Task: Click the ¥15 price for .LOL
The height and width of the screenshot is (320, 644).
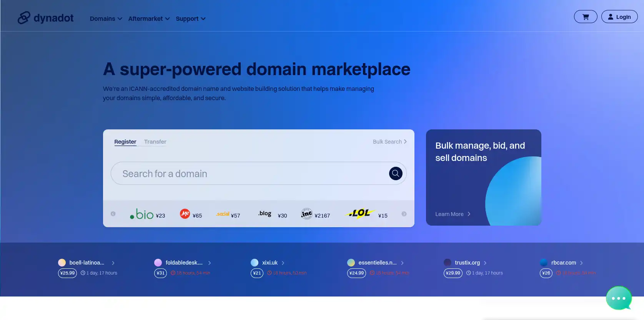Action: tap(383, 216)
